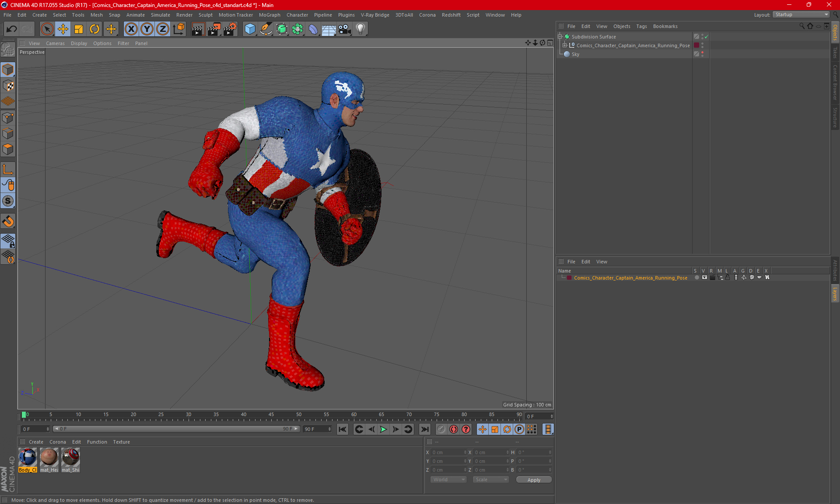The image size is (840, 504).
Task: Open Texture menu in Material Manager
Action: (121, 442)
